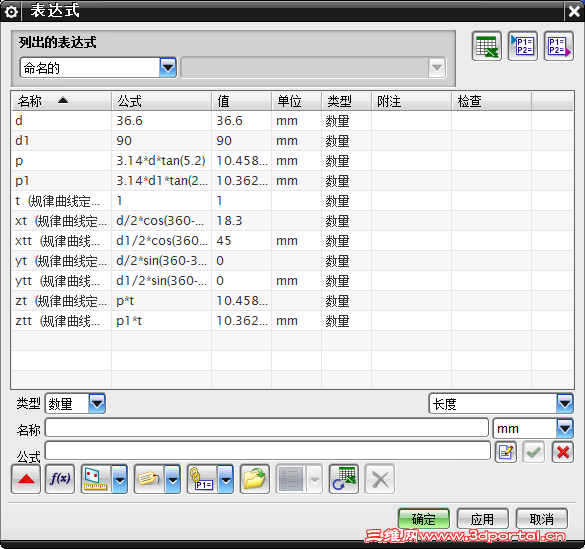Click the 取消 button
The image size is (585, 549).
(x=541, y=519)
